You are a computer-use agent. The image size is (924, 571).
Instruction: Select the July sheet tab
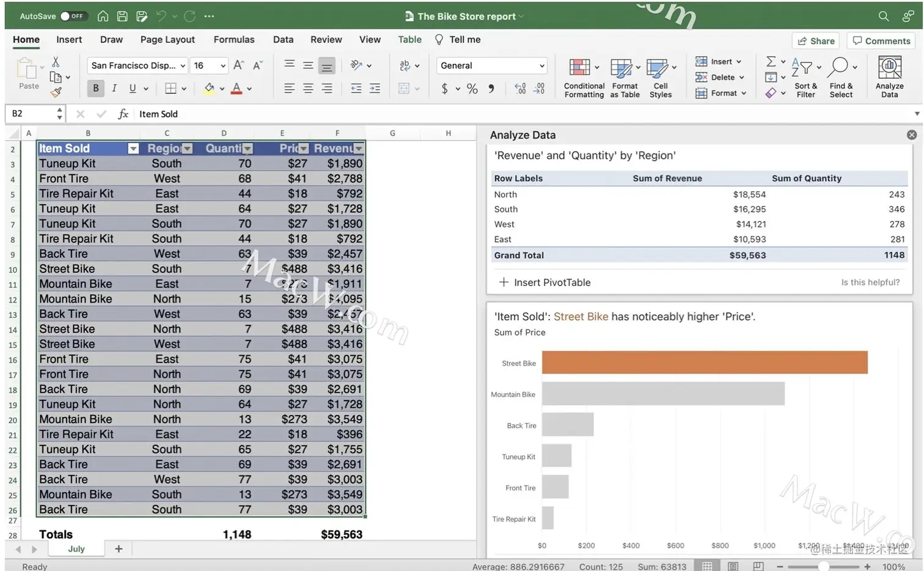pos(76,549)
